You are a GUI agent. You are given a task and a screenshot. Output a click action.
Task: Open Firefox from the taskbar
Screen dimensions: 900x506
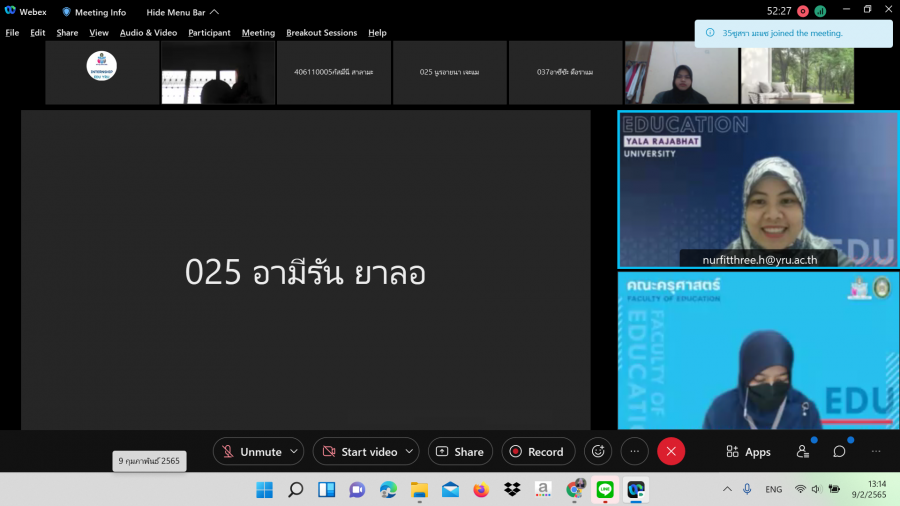click(x=481, y=490)
